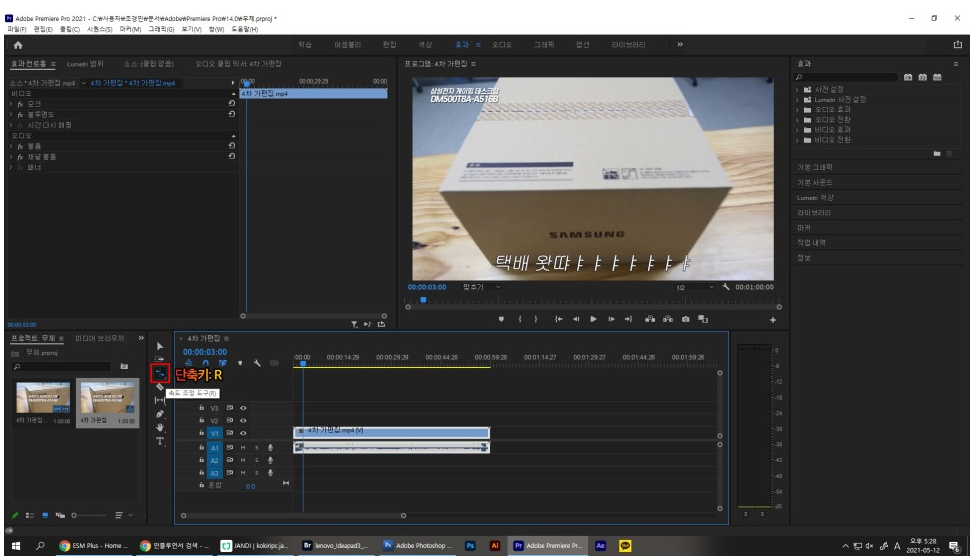Switch to the 색상 workspace
974x558 pixels.
(425, 45)
